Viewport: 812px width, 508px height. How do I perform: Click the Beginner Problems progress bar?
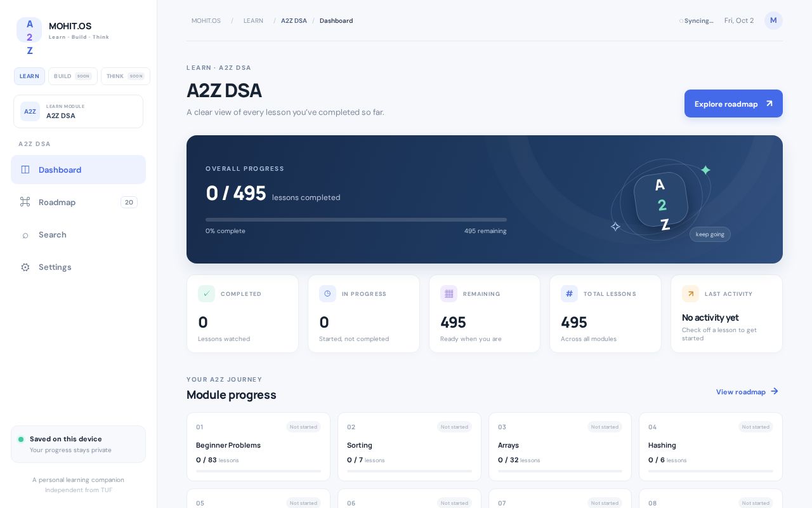point(258,471)
